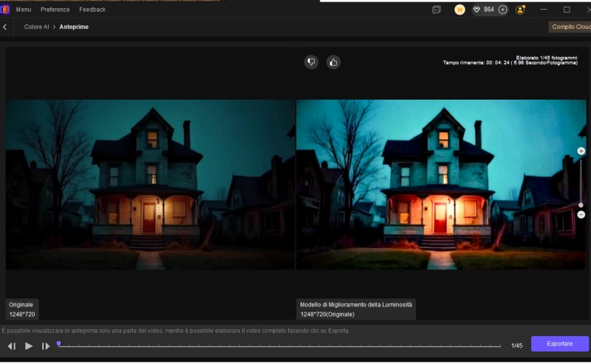Image resolution: width=591 pixels, height=364 pixels.
Task: Zoom out with the minus button
Action: coord(581,215)
